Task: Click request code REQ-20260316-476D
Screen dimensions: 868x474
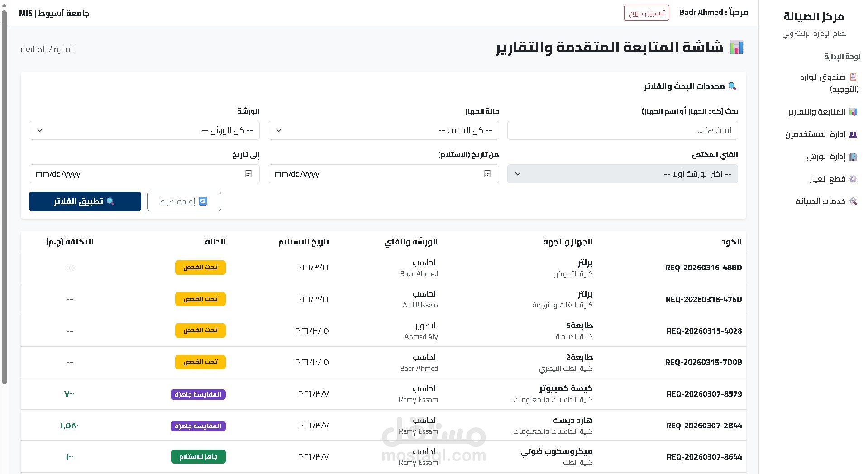Action: pyautogui.click(x=704, y=299)
